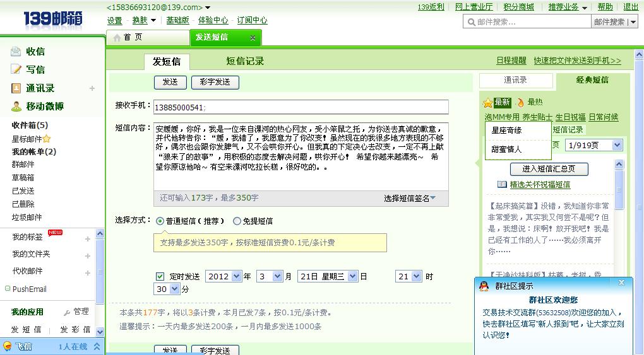Click 进入短信汇总页 button
The image size is (644, 355).
[x=549, y=169]
